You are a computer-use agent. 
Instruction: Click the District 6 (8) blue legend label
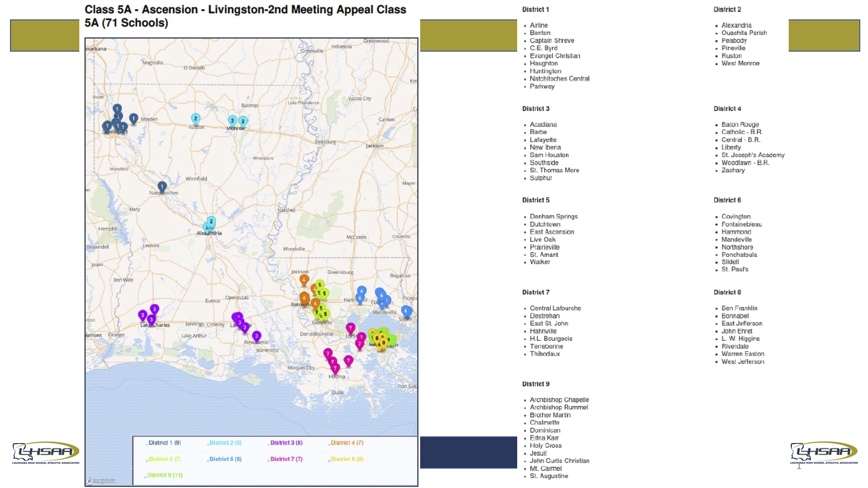click(x=225, y=459)
